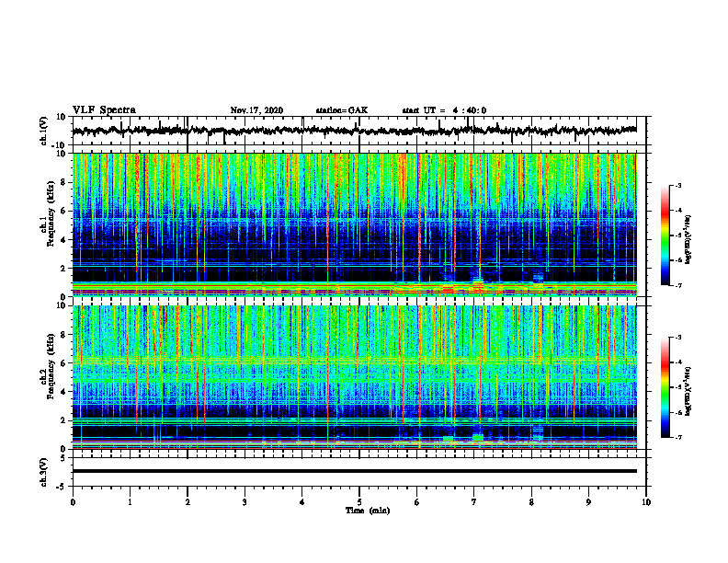
Task: Select the "start UT = 4:40:0" text
Action: (444, 110)
